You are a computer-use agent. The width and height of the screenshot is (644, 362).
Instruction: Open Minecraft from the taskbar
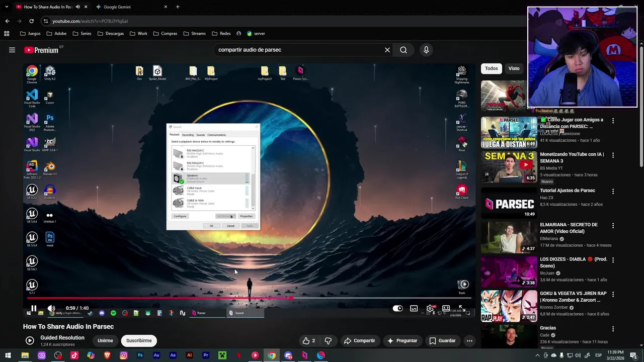(222, 355)
